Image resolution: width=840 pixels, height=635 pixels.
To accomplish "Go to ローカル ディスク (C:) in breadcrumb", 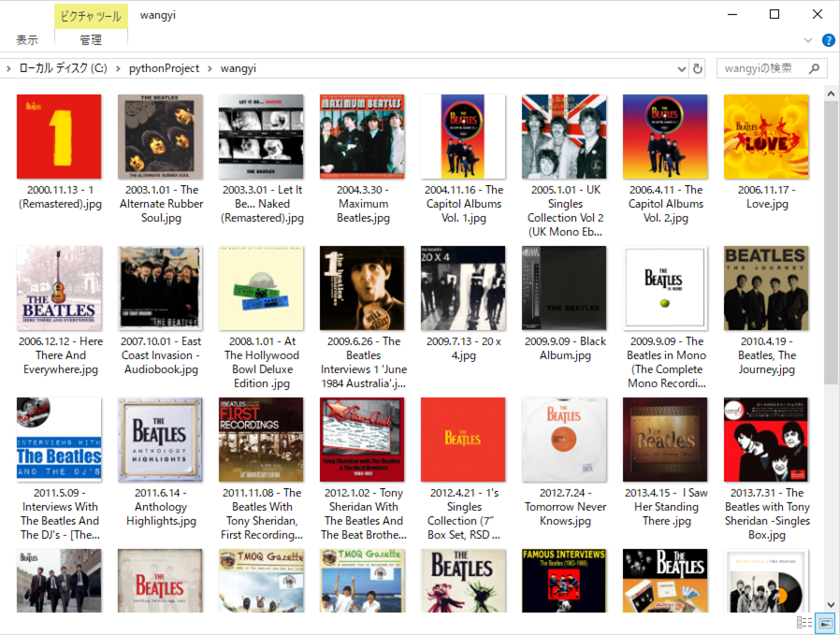I will pos(64,68).
